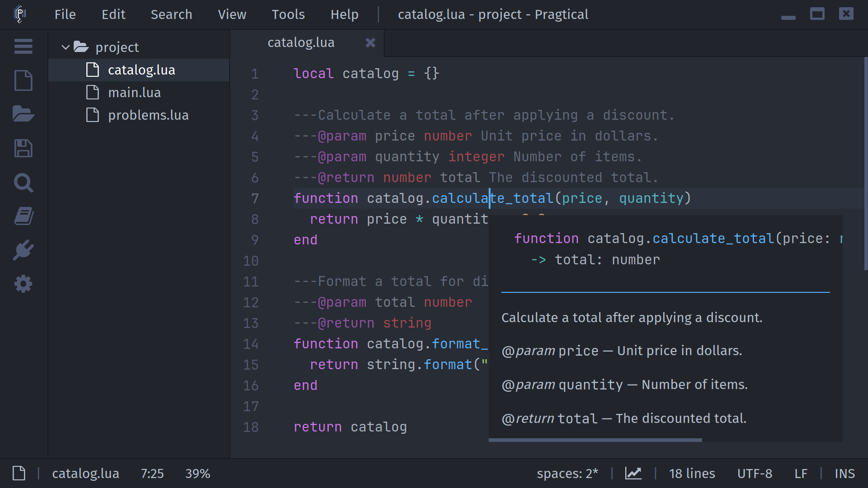Open settings with the gear icon
This screenshot has height=488, width=868.
23,284
